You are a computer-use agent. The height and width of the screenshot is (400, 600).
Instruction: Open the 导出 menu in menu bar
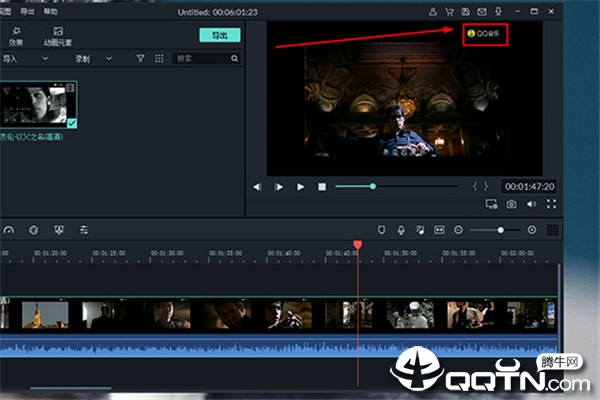[x=28, y=11]
